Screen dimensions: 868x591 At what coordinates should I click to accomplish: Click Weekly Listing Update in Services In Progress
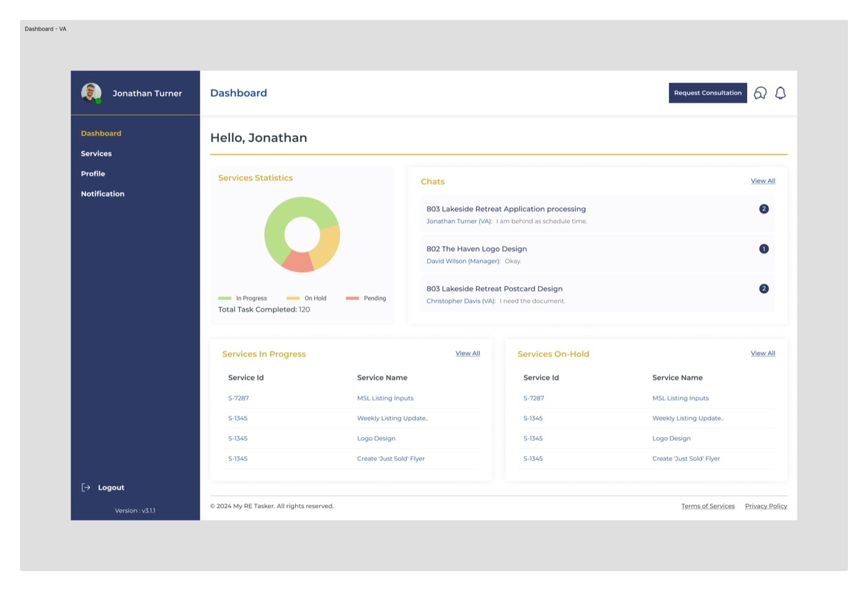point(392,419)
